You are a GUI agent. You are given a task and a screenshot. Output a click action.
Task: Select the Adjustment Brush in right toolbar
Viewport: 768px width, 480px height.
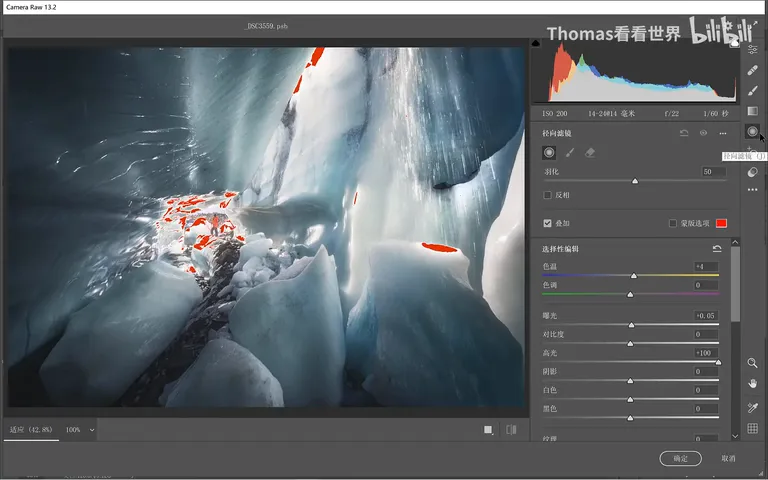coord(753,91)
